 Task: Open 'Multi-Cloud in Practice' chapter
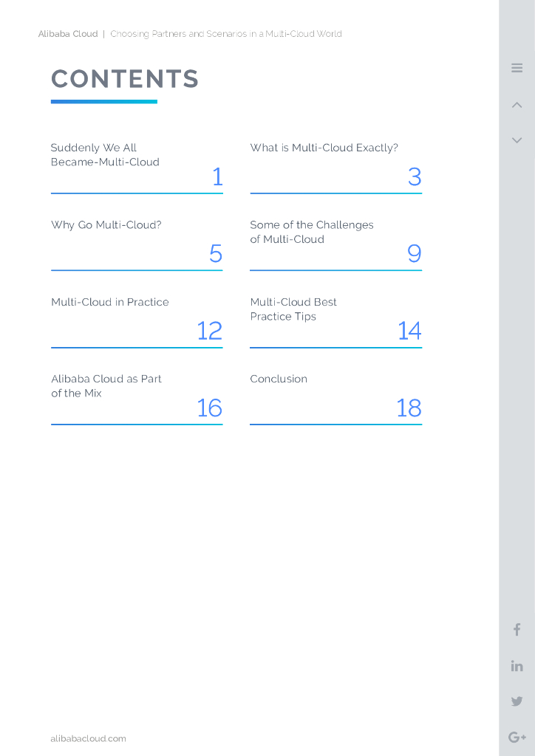pos(109,302)
